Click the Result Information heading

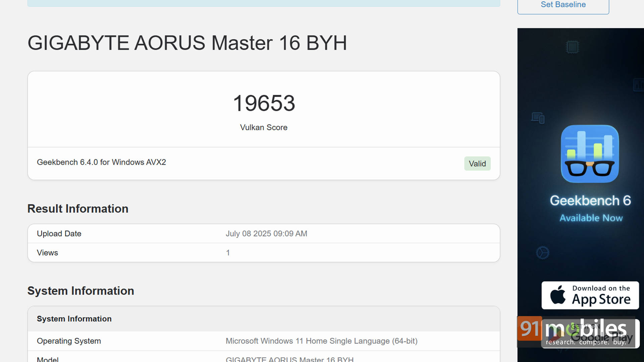pyautogui.click(x=78, y=208)
